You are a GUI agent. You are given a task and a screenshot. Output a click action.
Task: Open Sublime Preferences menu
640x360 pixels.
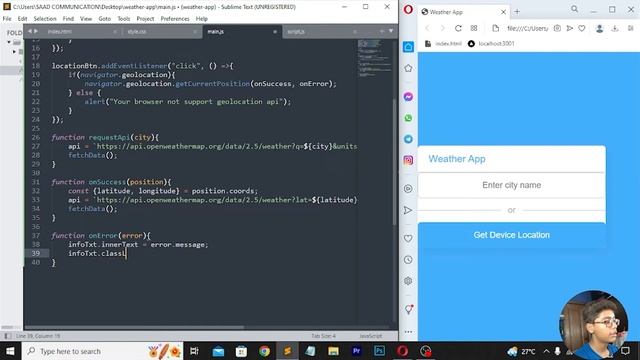(175, 19)
